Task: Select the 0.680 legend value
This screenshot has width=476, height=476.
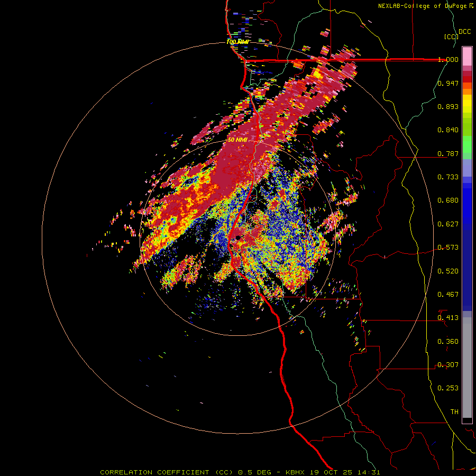Action: tap(448, 200)
